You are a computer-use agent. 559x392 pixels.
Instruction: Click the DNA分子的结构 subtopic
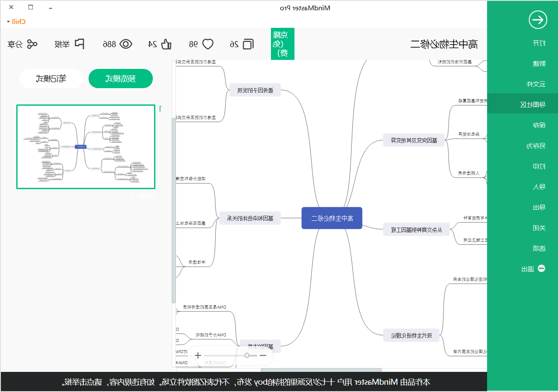211,335
